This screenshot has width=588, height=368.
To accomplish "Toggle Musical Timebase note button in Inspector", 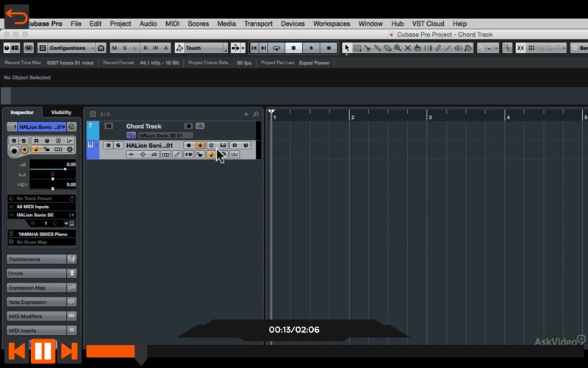I will [35, 149].
